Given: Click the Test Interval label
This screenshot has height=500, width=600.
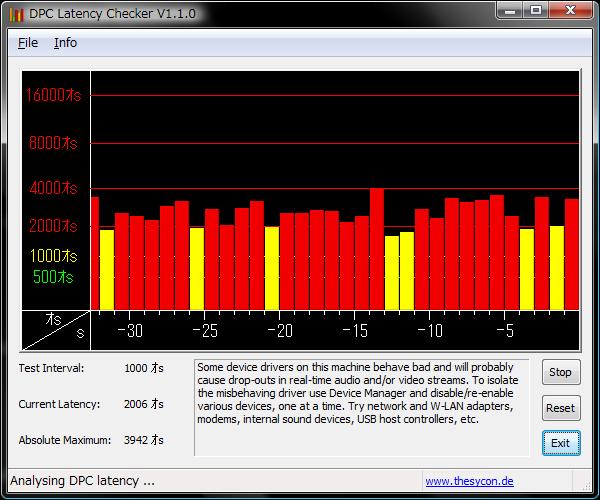Looking at the screenshot, I should pos(51,368).
